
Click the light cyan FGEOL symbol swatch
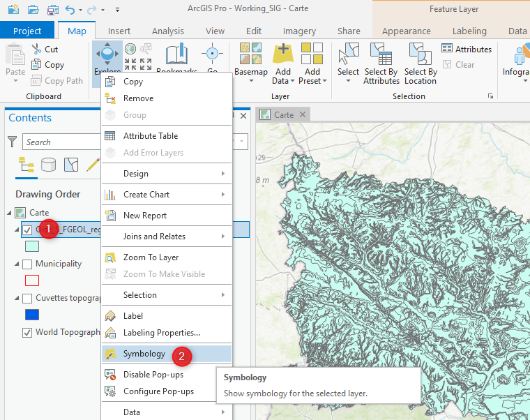click(32, 246)
